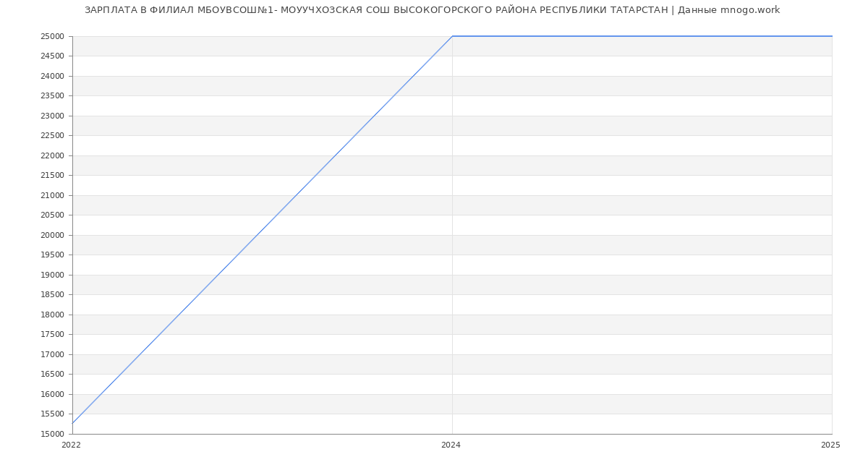868x470 pixels.
Task: Click the 18000 y-axis label
Action: (52, 315)
